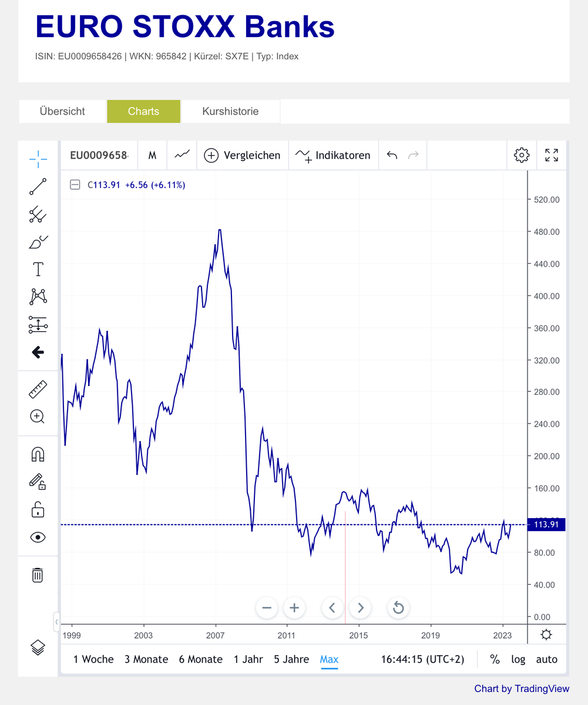Viewport: 588px width, 705px height.
Task: Zoom in chart with plus button
Action: (294, 607)
